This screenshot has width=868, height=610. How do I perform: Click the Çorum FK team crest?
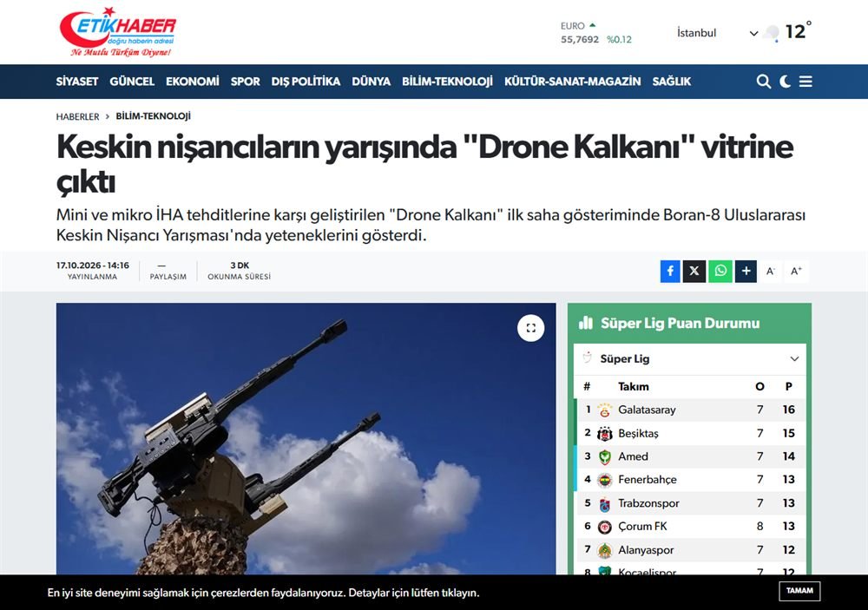pos(604,527)
